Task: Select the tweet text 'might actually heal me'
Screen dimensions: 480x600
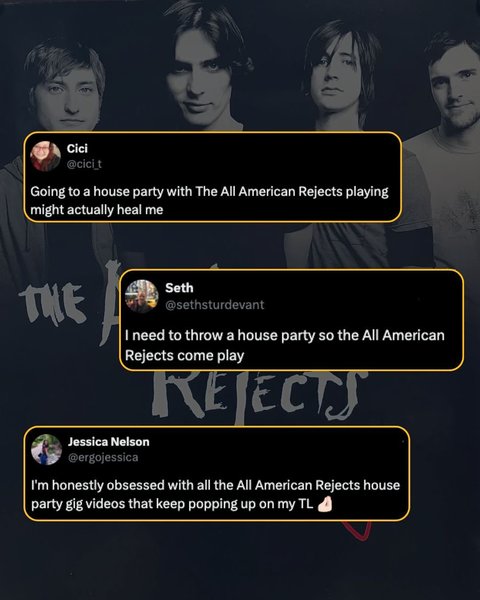Action: (97, 210)
